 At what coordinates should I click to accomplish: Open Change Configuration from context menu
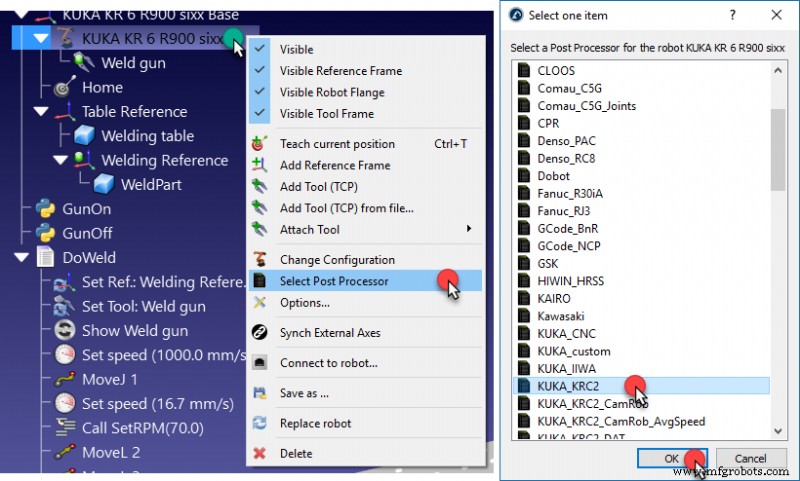click(x=336, y=260)
